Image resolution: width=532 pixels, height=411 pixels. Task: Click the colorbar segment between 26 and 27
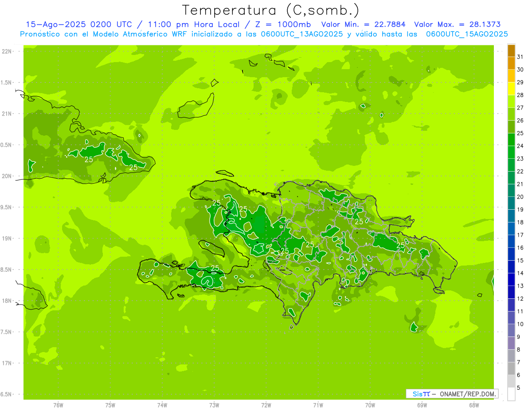511,114
